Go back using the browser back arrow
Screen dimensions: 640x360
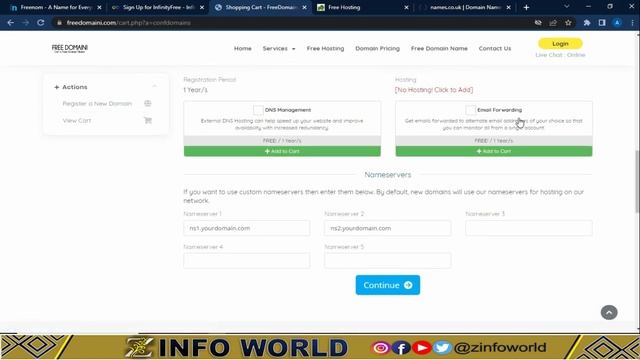click(11, 23)
